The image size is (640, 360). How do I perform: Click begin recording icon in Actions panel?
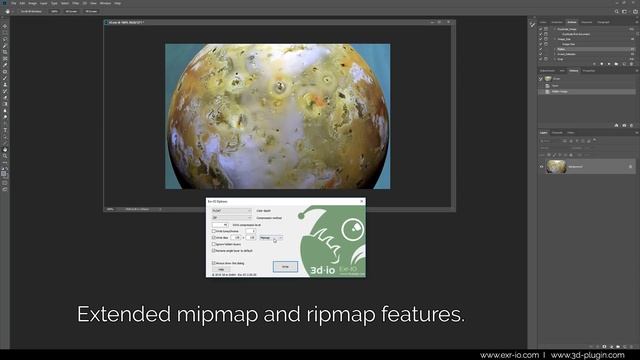pyautogui.click(x=602, y=64)
